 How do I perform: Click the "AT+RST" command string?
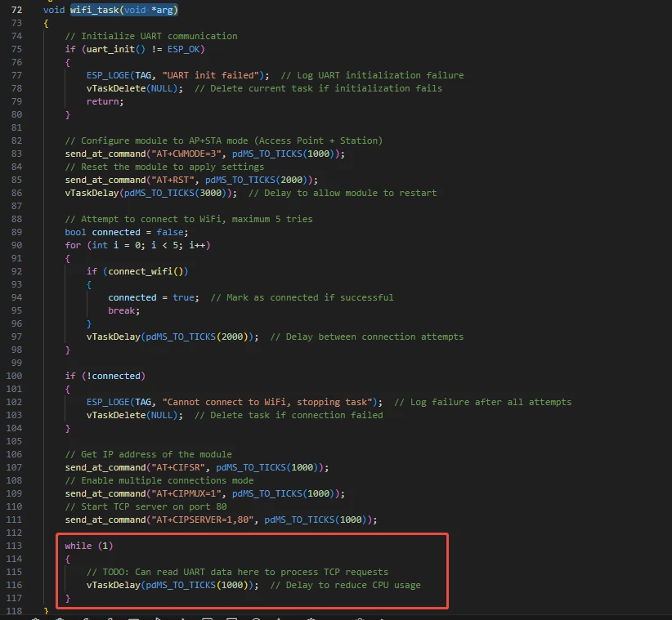click(173, 180)
